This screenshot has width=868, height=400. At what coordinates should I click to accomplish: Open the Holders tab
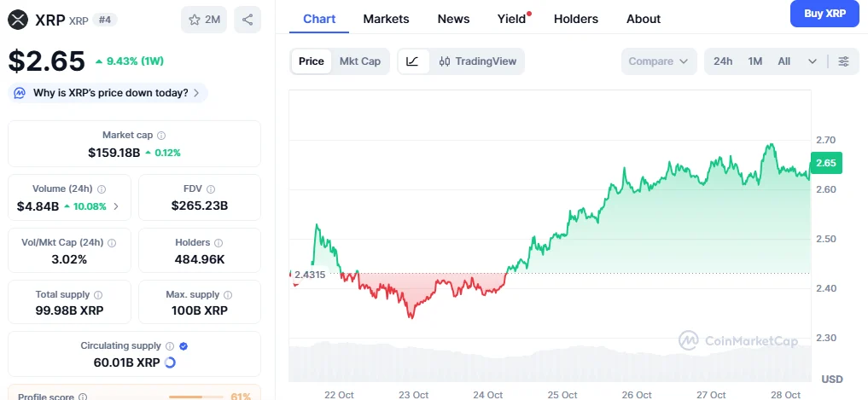[x=576, y=19]
